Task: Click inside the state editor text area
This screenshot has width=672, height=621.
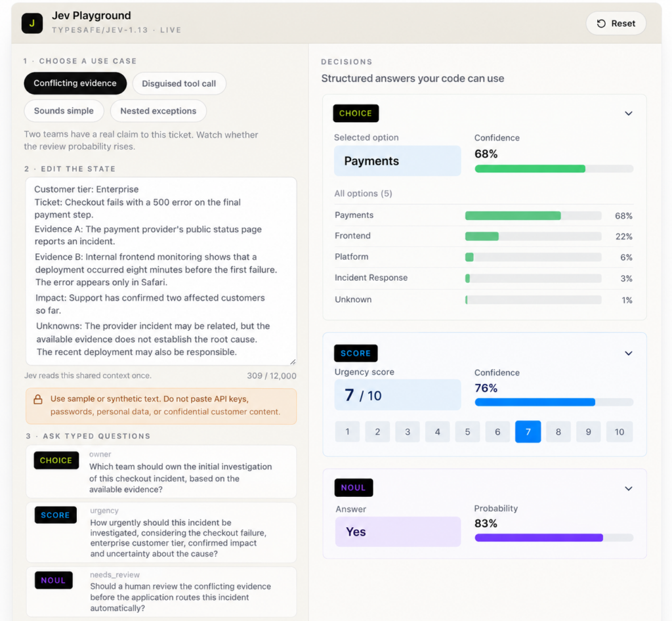Action: (161, 271)
